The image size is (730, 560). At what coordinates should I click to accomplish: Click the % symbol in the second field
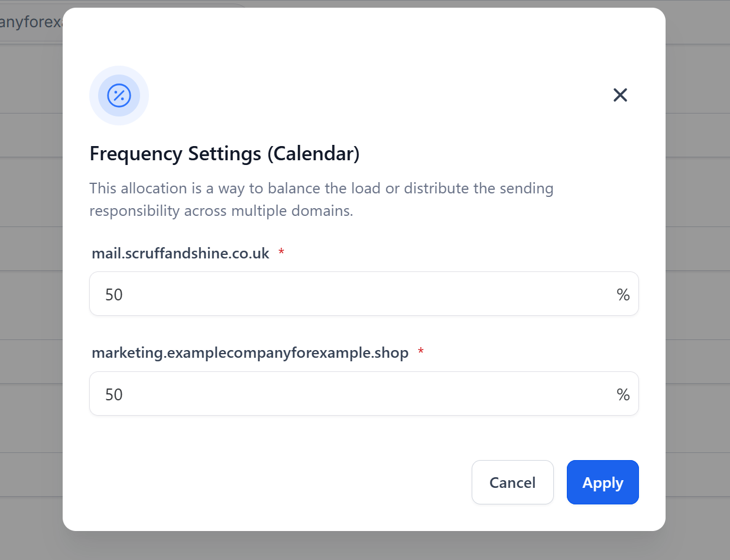click(x=623, y=394)
